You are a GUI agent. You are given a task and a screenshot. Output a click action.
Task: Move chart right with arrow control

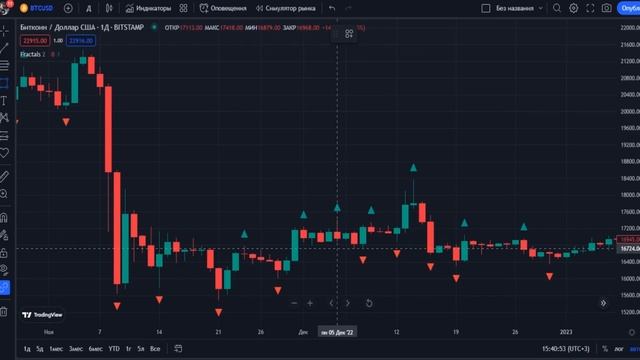pos(347,303)
